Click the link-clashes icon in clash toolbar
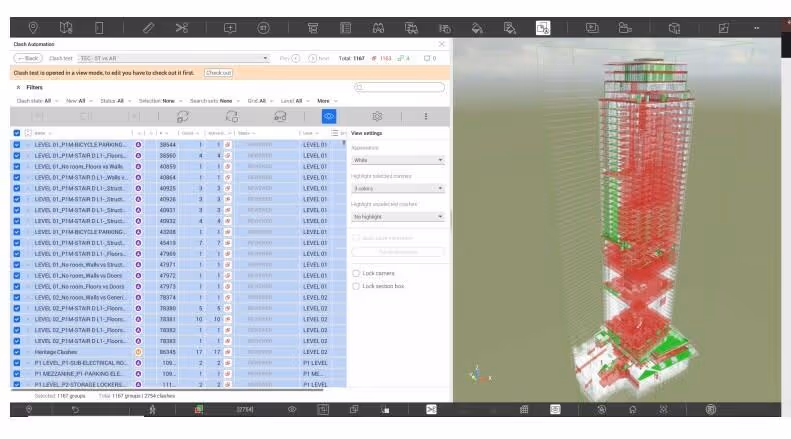This screenshot has height=439, width=791. (280, 117)
